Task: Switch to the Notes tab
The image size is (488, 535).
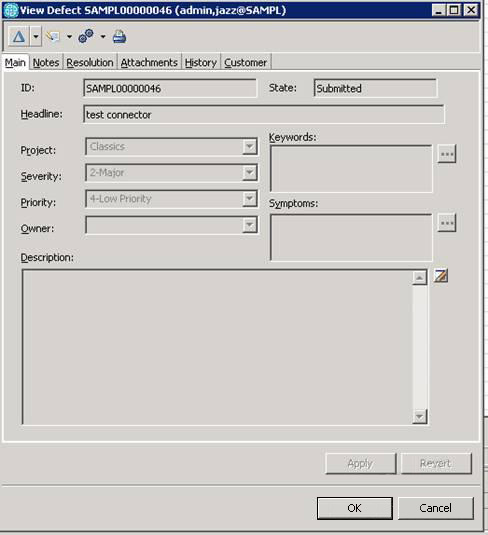Action: pyautogui.click(x=46, y=62)
